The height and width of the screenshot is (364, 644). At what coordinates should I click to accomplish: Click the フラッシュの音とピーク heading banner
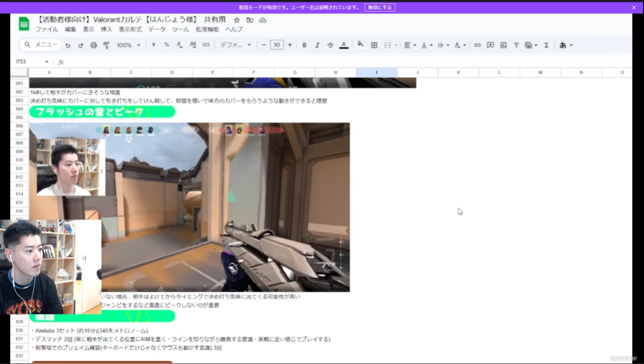tap(102, 112)
